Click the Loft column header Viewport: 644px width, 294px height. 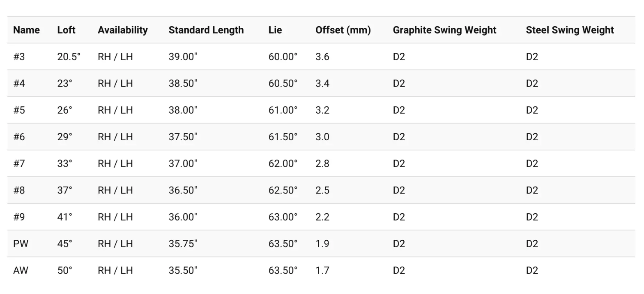(x=66, y=30)
